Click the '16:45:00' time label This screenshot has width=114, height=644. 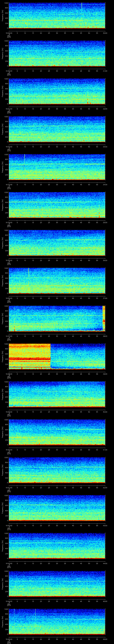pyautogui.click(x=9, y=639)
